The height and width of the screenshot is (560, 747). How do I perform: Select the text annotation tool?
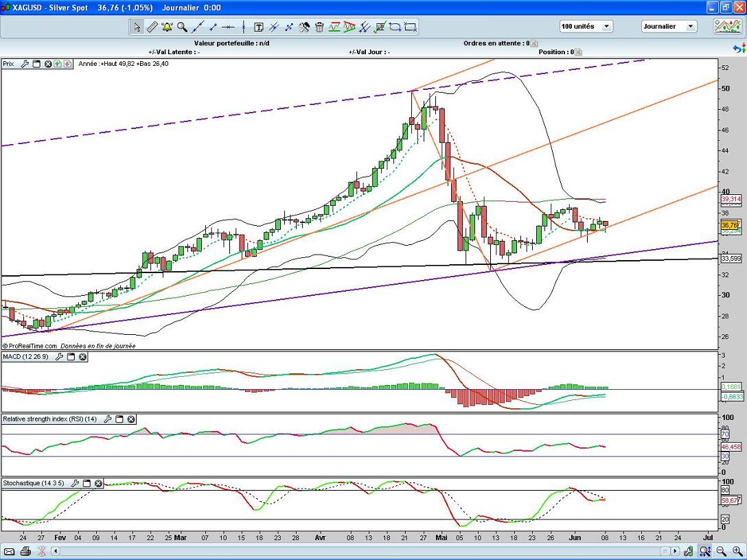(259, 27)
